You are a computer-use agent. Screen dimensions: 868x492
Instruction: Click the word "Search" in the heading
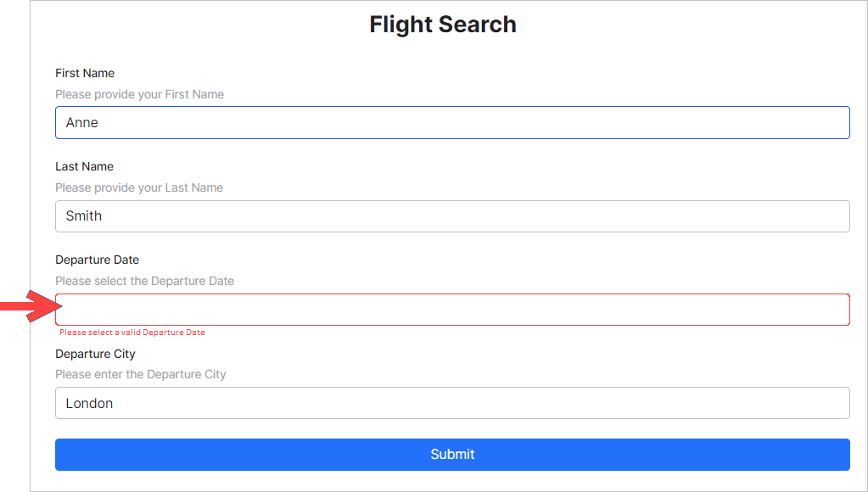479,25
